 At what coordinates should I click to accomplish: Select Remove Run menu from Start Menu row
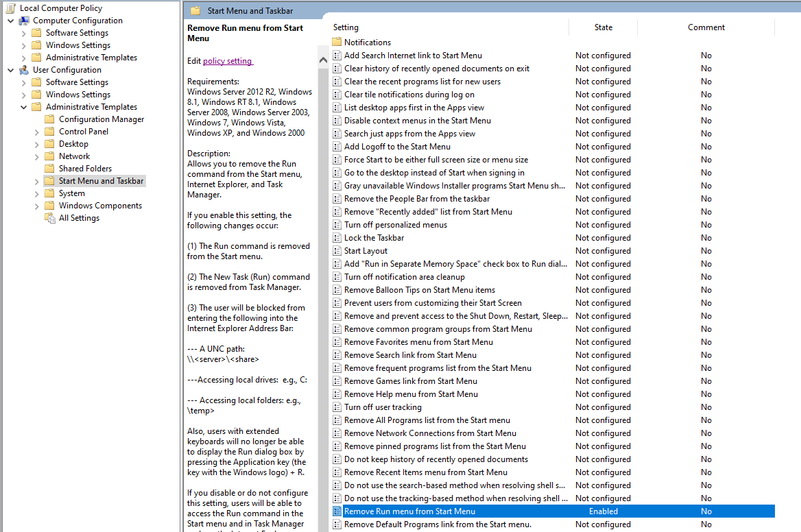click(x=553, y=511)
